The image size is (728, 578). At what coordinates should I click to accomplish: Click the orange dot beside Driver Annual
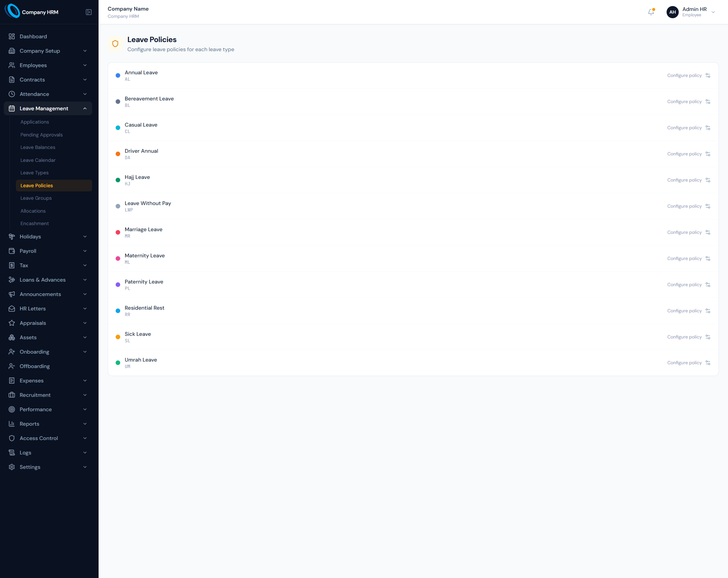[x=118, y=154]
